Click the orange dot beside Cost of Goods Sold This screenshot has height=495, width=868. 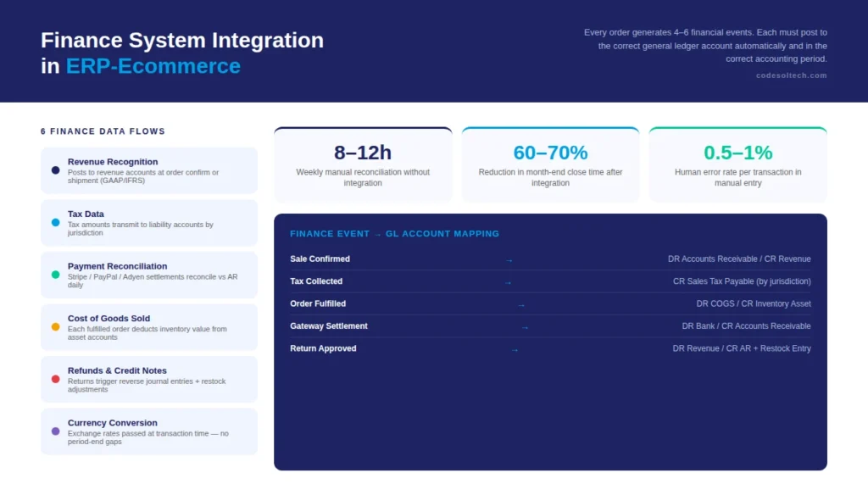55,327
